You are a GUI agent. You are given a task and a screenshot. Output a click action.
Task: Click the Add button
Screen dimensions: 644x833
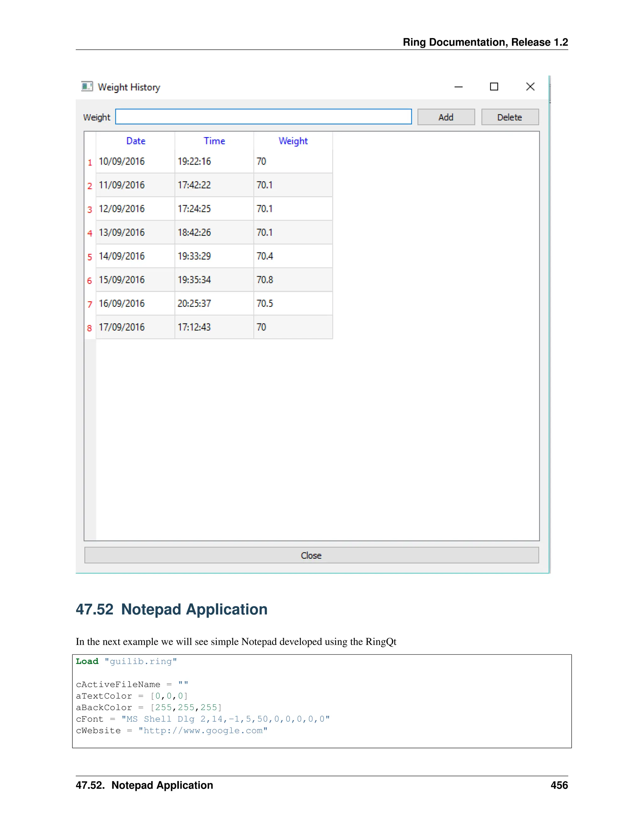click(x=446, y=117)
